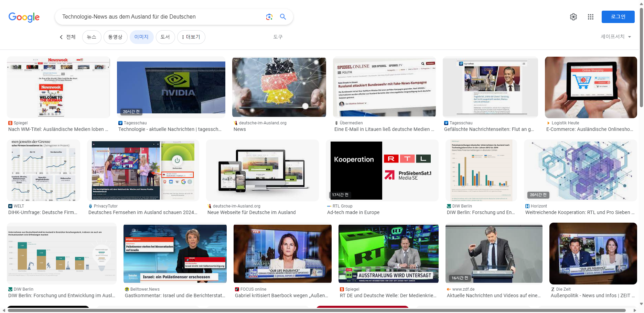Switch to the 동영상 tab
The width and height of the screenshot is (644, 313).
(115, 37)
